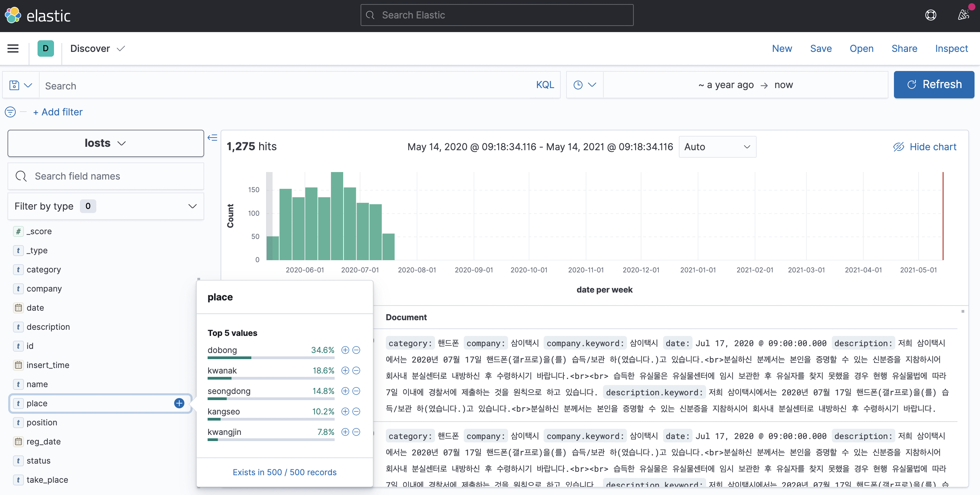Click the KQL query Search input
Screen dimensions: 980x495
click(x=285, y=86)
